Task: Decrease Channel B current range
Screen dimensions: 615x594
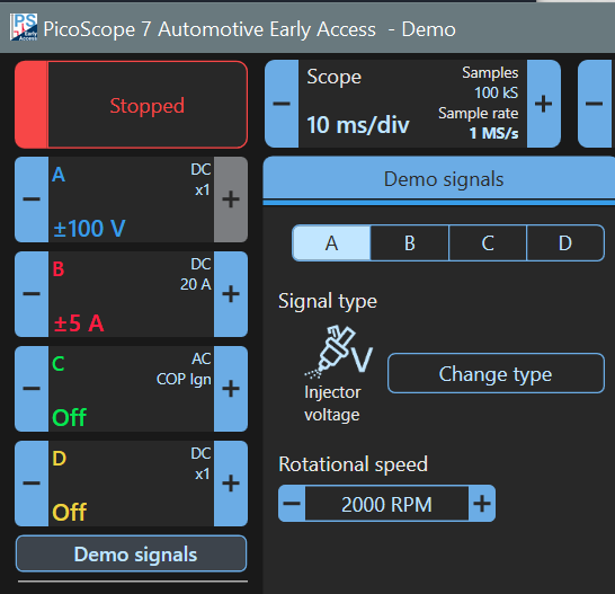Action: point(31,294)
